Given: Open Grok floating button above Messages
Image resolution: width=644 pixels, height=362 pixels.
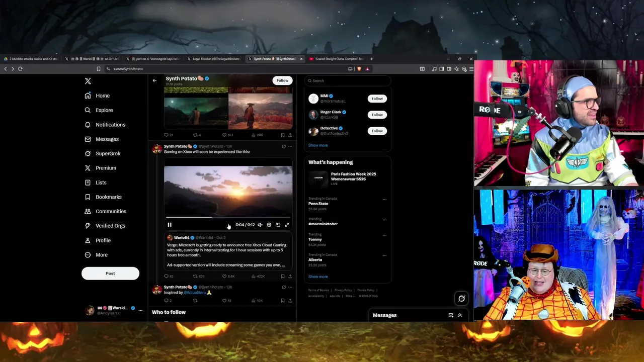Looking at the screenshot, I should 461,299.
